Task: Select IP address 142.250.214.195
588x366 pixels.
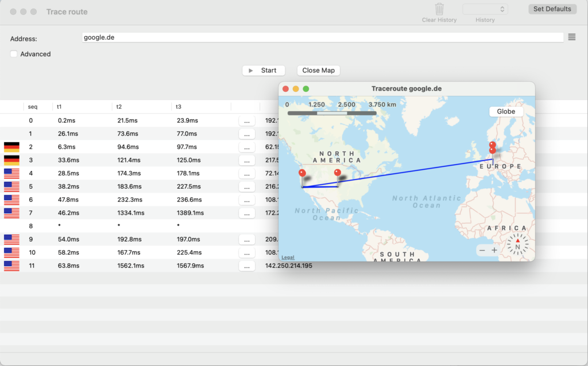Action: click(x=289, y=266)
